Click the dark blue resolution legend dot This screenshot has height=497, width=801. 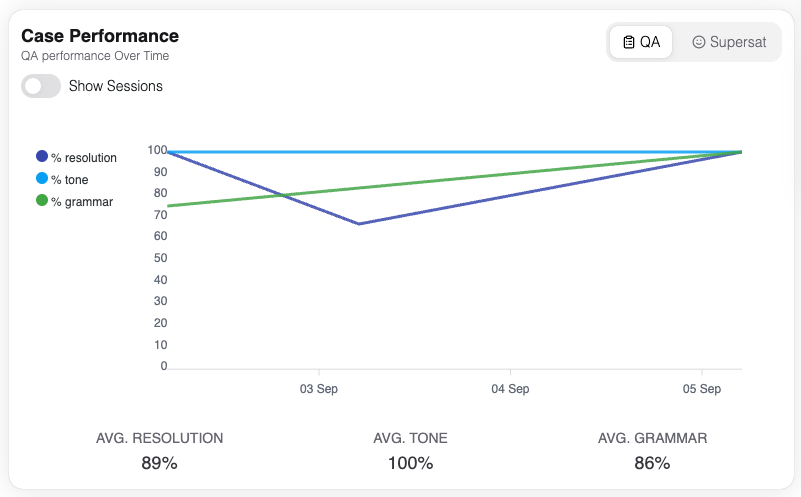42,157
